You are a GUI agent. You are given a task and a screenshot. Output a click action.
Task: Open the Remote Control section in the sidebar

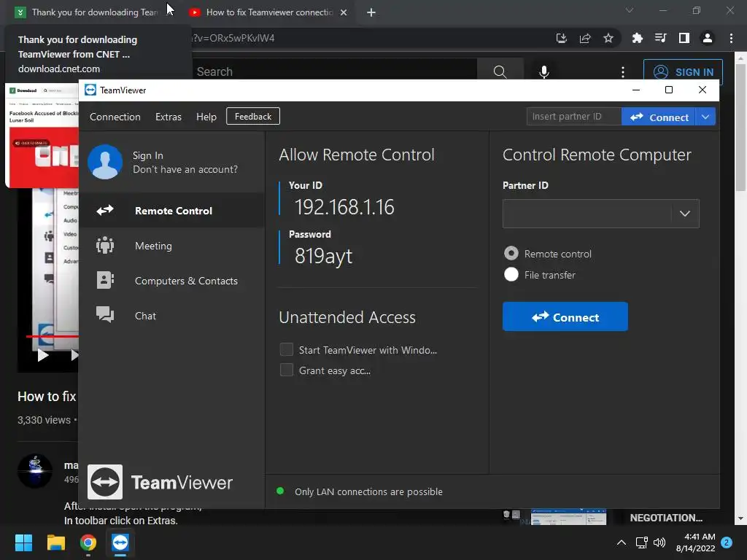[171, 211]
